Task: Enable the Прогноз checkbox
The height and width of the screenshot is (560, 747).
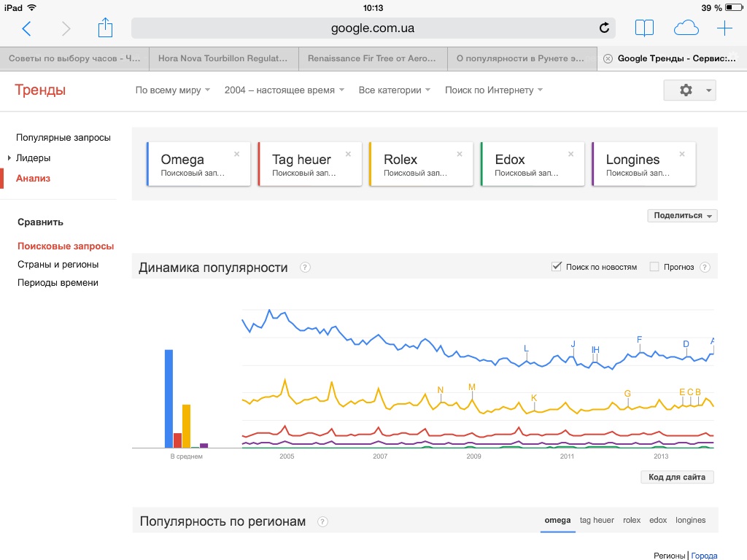Action: click(x=654, y=267)
